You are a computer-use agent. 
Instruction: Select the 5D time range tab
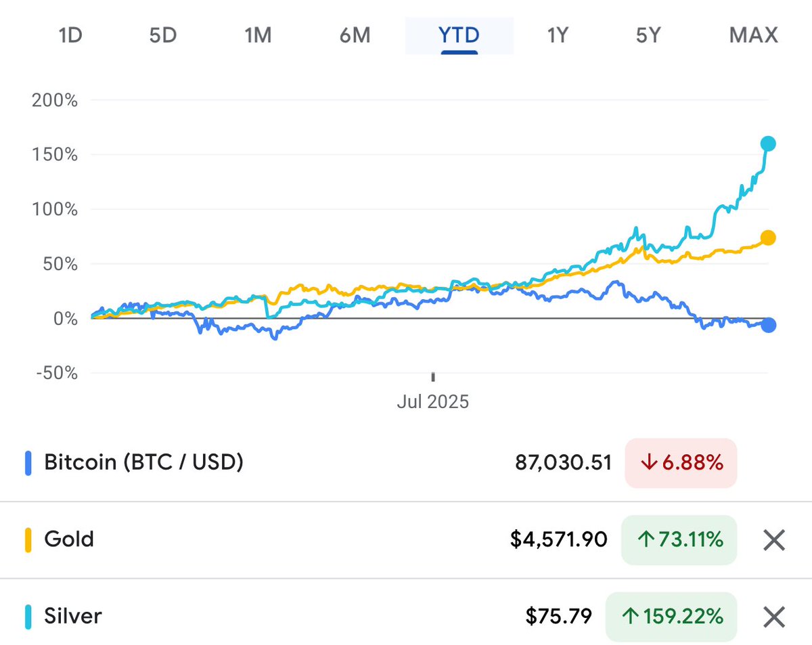point(163,35)
